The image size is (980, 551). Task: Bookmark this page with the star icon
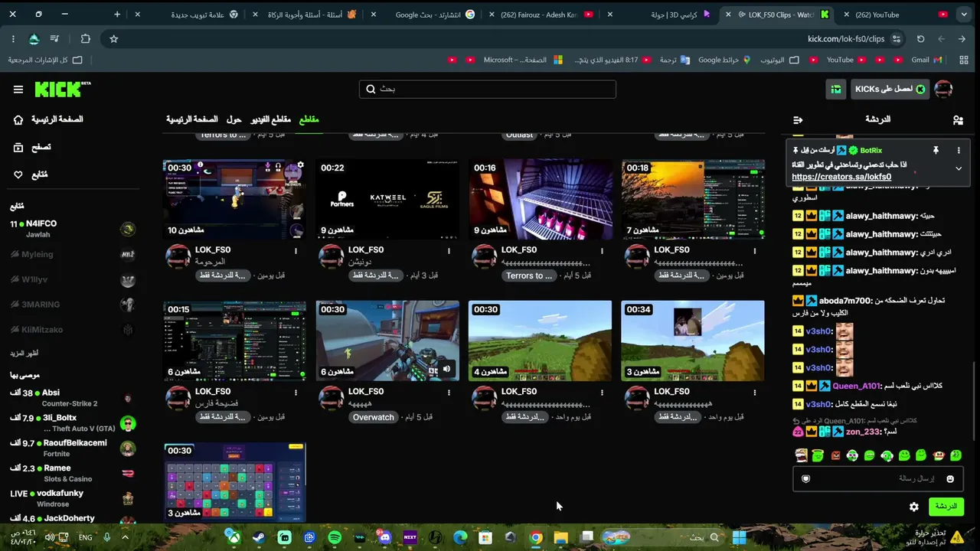click(114, 39)
